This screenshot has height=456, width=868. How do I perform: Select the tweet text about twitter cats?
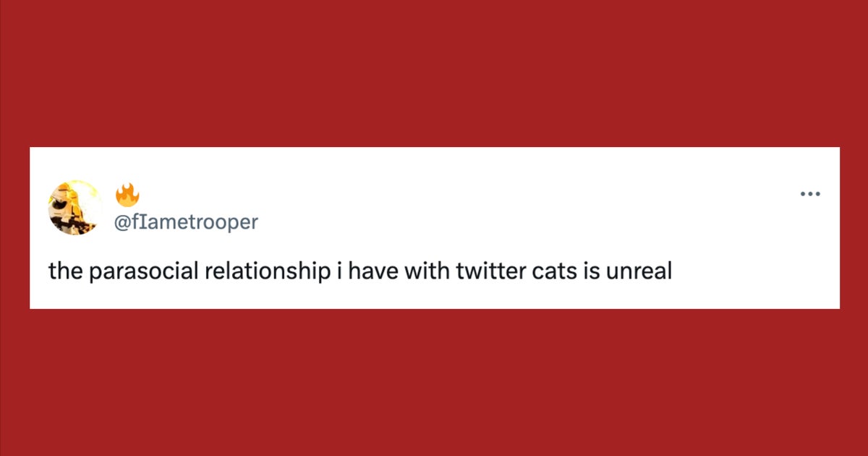[361, 271]
